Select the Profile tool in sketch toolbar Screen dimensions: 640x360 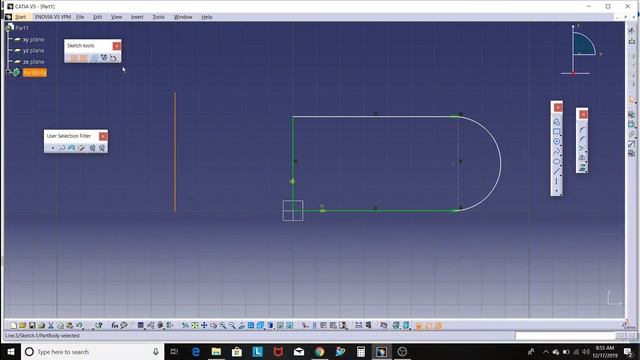click(556, 122)
